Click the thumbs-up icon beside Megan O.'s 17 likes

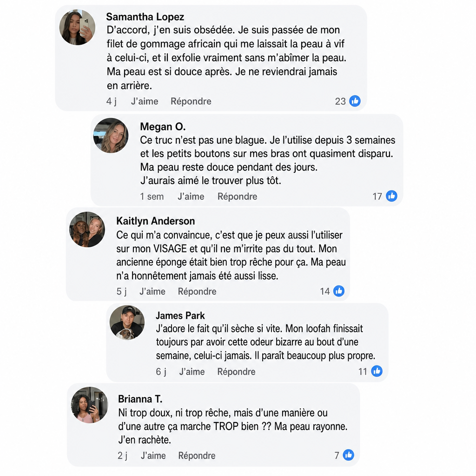click(x=391, y=196)
